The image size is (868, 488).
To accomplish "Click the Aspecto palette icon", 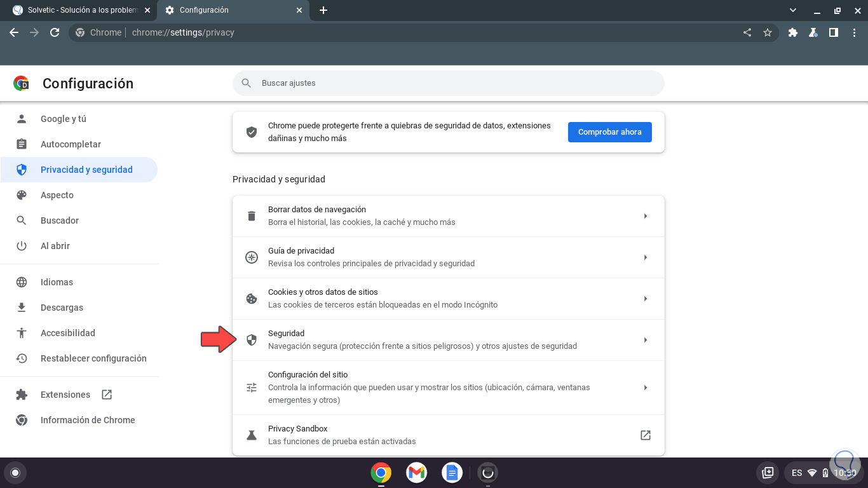I will (22, 195).
